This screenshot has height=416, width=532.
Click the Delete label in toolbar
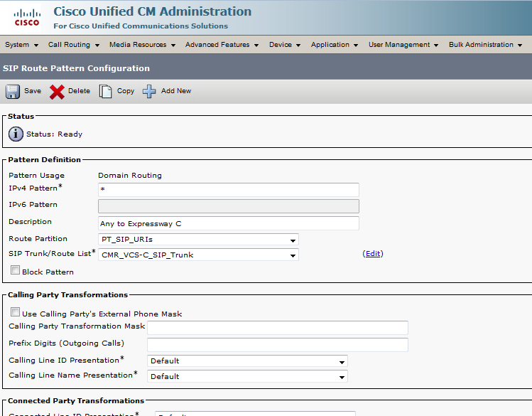pos(79,91)
